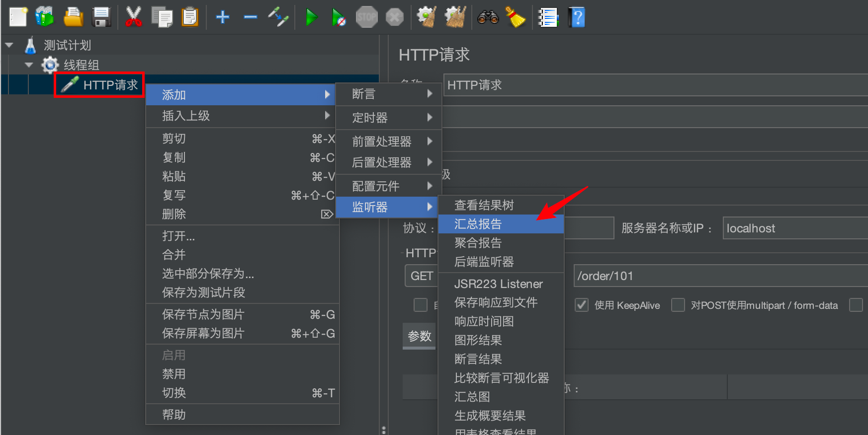This screenshot has height=435, width=868.
Task: Click the Copy toolbar icon
Action: tap(162, 17)
